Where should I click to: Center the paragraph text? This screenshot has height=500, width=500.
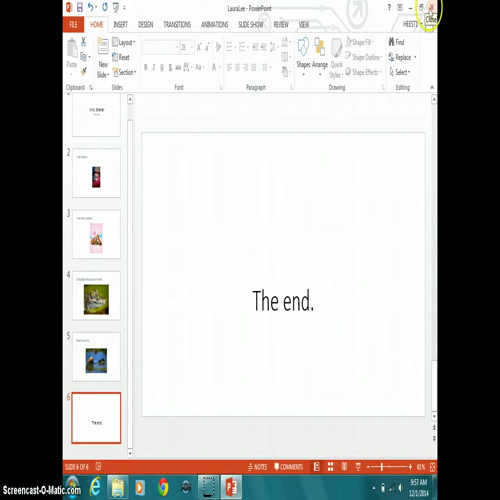pos(237,68)
